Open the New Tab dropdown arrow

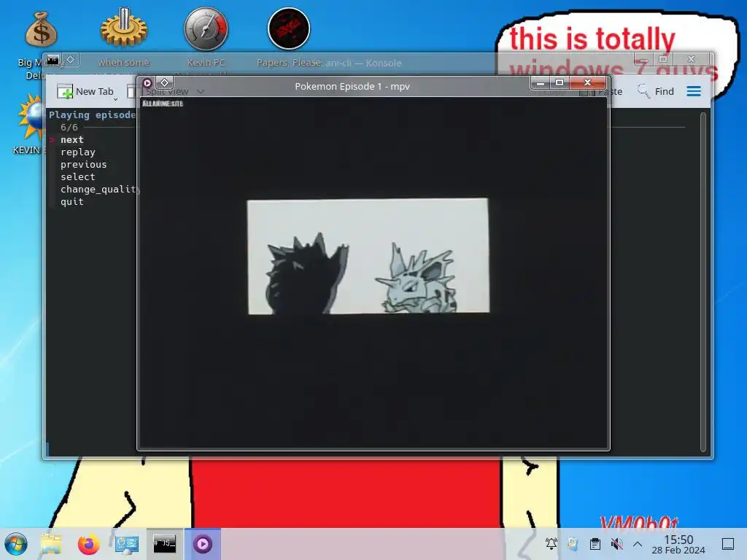coord(115,98)
